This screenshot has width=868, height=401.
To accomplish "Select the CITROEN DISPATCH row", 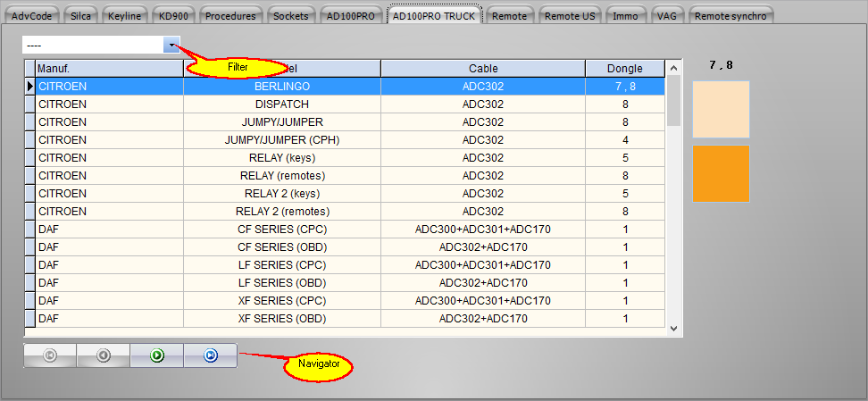I will [282, 104].
